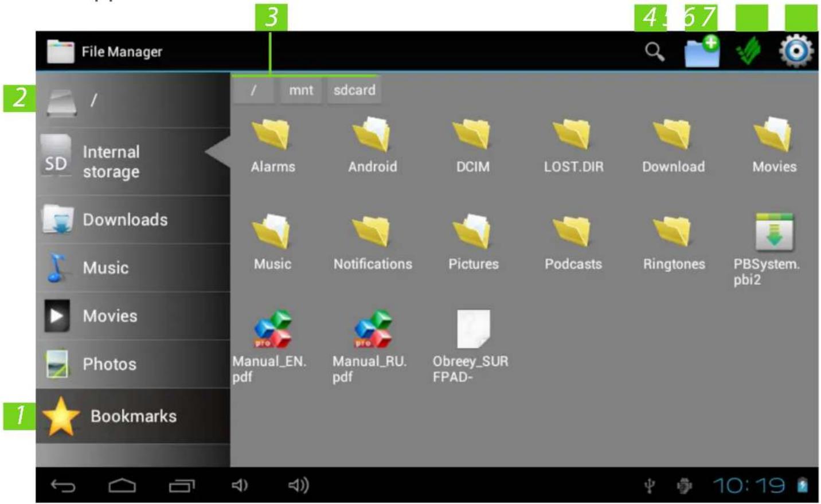Screen dimensions: 821x504
Task: Tap the recent apps button
Action: click(182, 486)
